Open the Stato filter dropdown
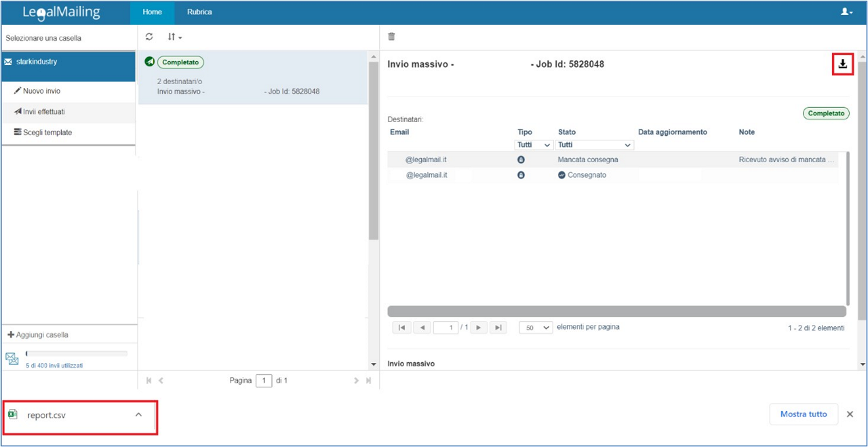The image size is (868, 447). point(594,145)
